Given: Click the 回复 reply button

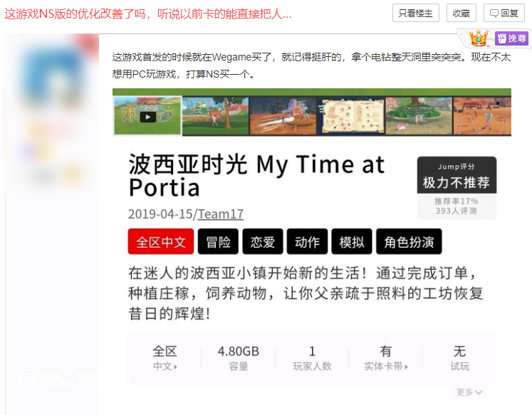Looking at the screenshot, I should point(504,13).
